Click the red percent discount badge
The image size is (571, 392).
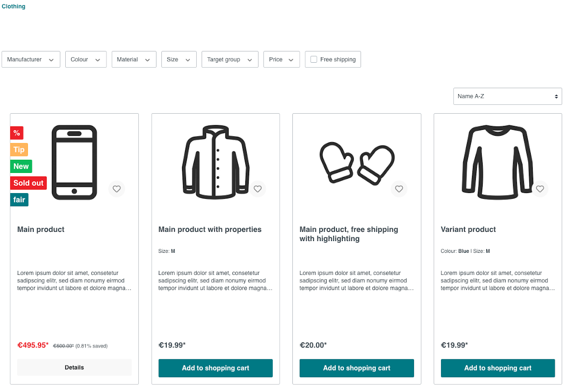[x=17, y=133]
